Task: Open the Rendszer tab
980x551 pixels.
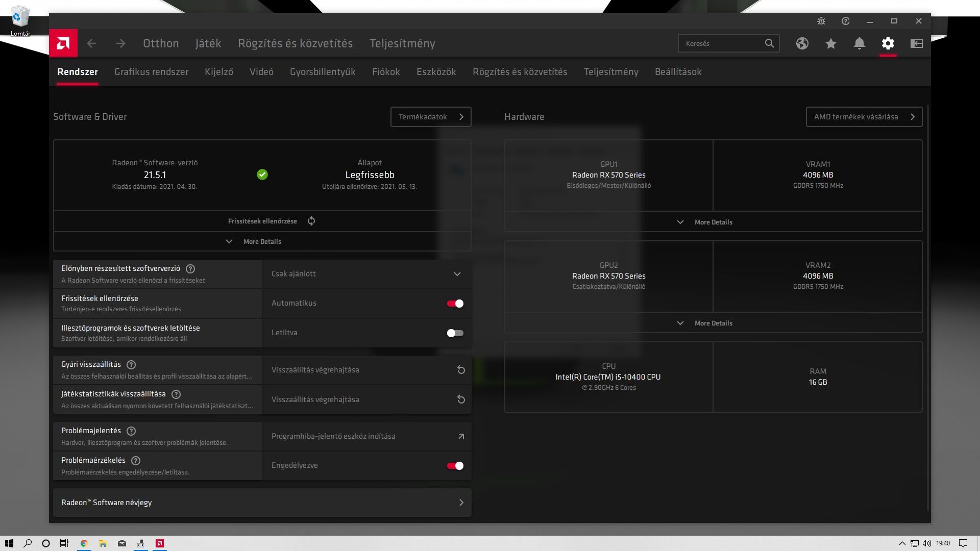Action: click(x=78, y=72)
